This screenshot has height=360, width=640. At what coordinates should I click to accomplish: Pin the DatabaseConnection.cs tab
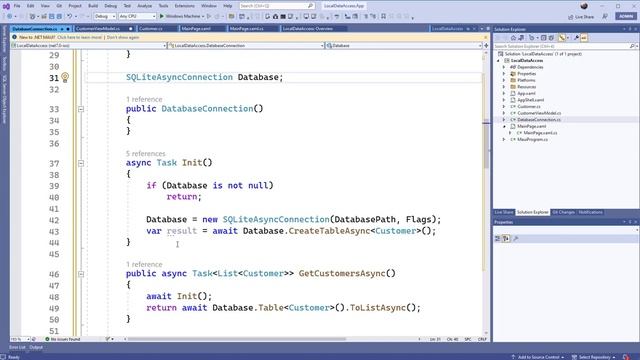click(x=62, y=29)
